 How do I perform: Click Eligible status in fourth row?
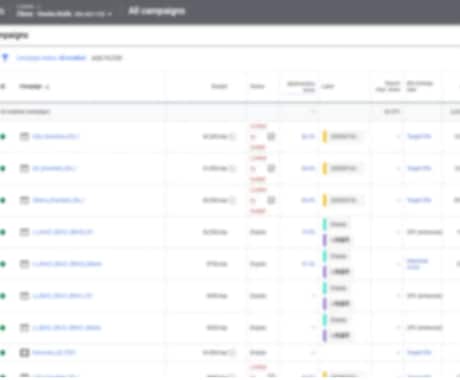258,232
